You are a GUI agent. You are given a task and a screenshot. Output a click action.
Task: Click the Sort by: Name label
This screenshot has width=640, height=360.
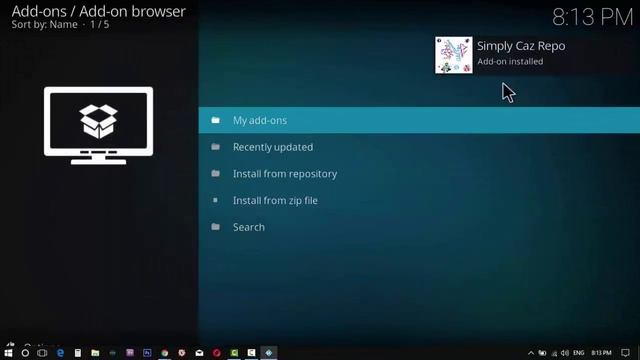[x=44, y=24]
